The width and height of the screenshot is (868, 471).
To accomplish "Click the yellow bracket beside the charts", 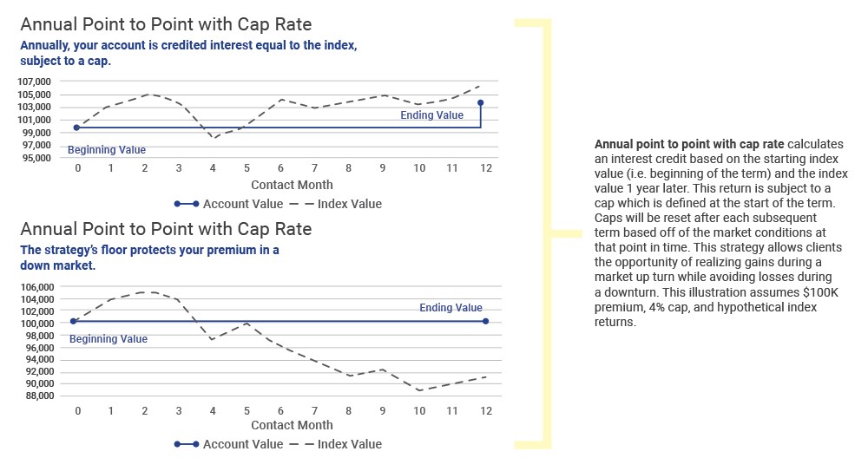I will [x=547, y=233].
